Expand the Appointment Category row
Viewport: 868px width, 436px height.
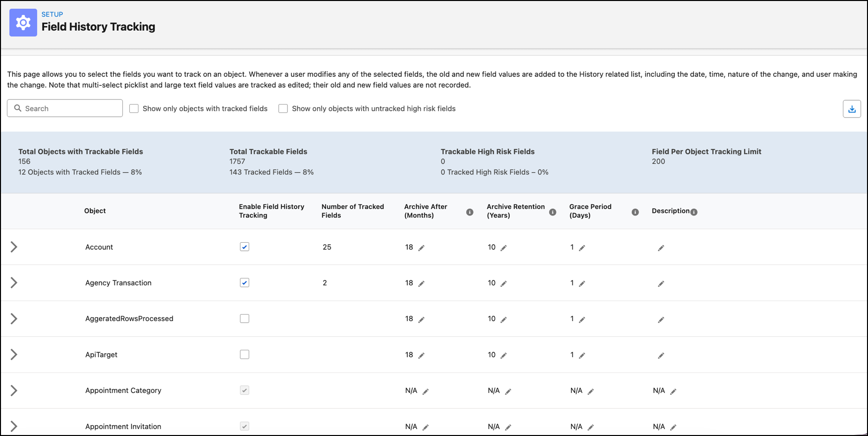coord(14,390)
